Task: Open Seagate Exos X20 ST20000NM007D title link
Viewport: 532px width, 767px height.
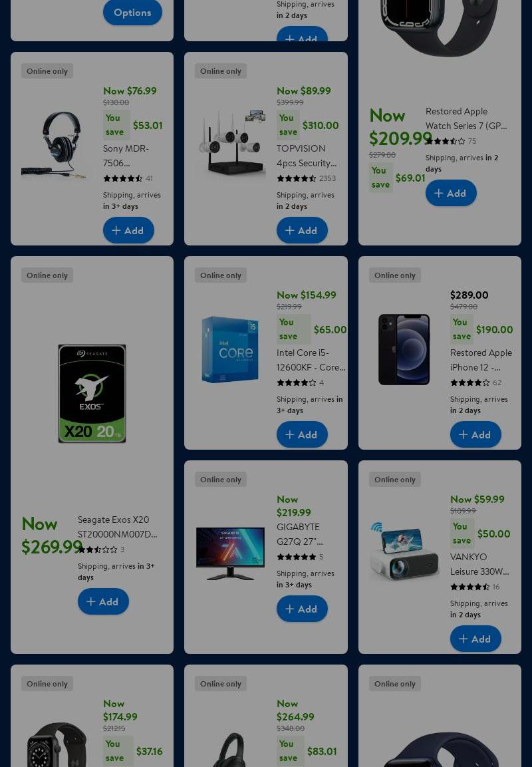Action: tap(117, 527)
